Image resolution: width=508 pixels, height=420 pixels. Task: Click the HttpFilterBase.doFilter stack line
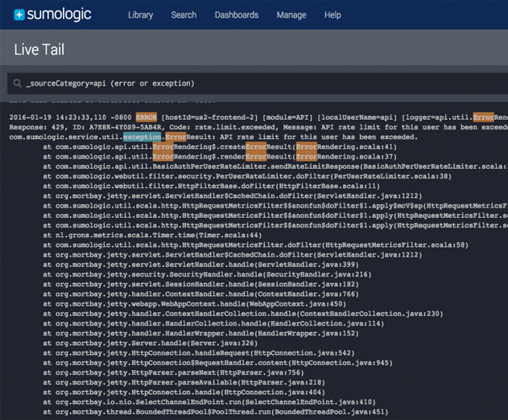pos(212,186)
